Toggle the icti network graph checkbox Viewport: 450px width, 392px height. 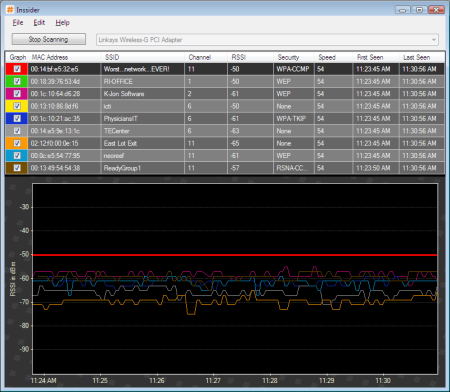pos(17,106)
